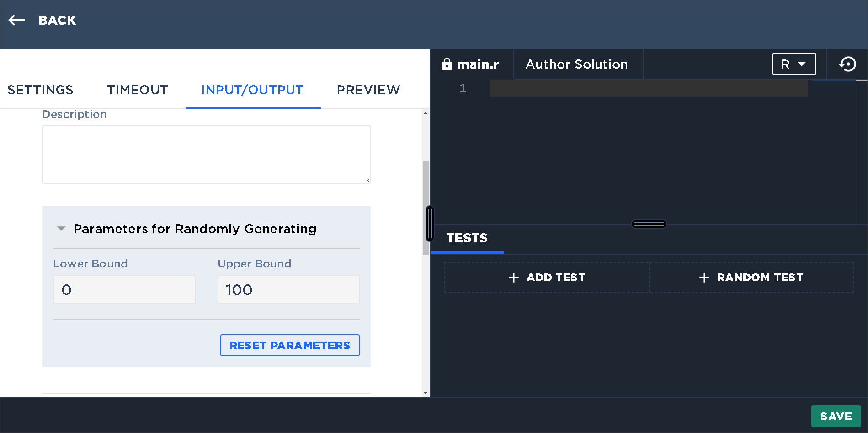Go to the Preview tab

click(x=368, y=90)
